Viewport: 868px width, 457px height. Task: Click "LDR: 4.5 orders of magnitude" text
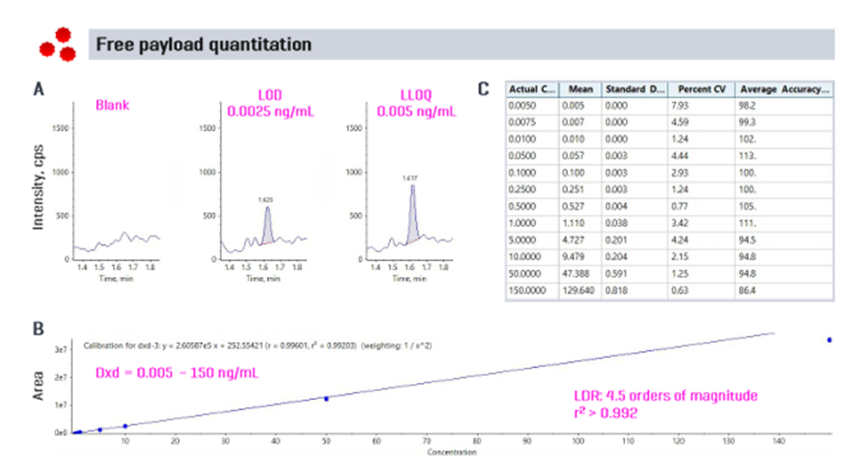coord(666,396)
